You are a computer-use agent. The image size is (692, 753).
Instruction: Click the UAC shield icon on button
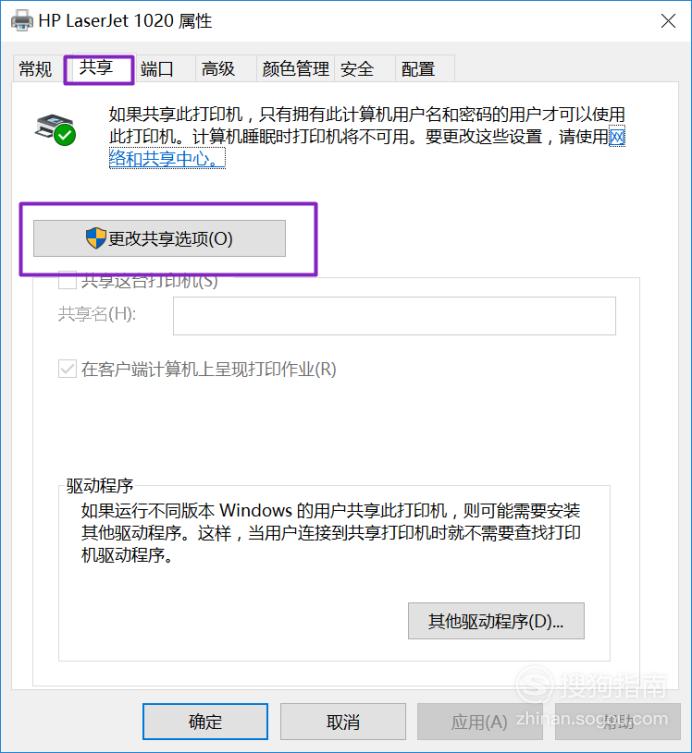pos(96,238)
